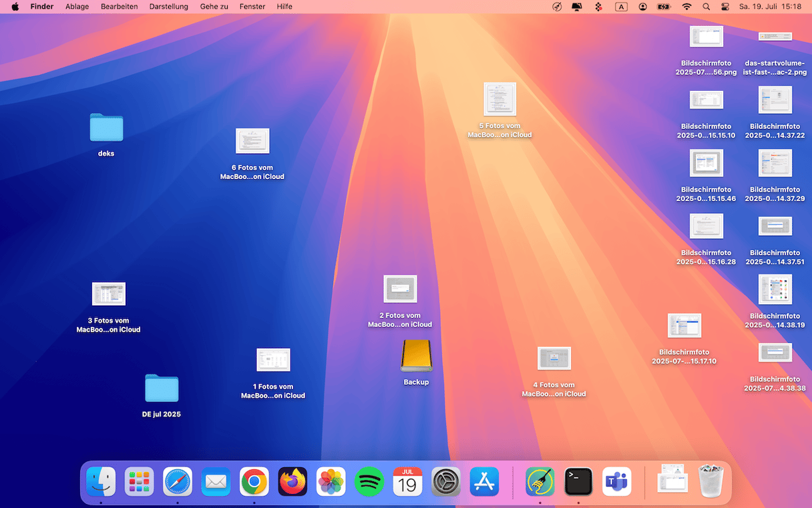The image size is (812, 508).
Task: Open the Apple menu
Action: 15,7
